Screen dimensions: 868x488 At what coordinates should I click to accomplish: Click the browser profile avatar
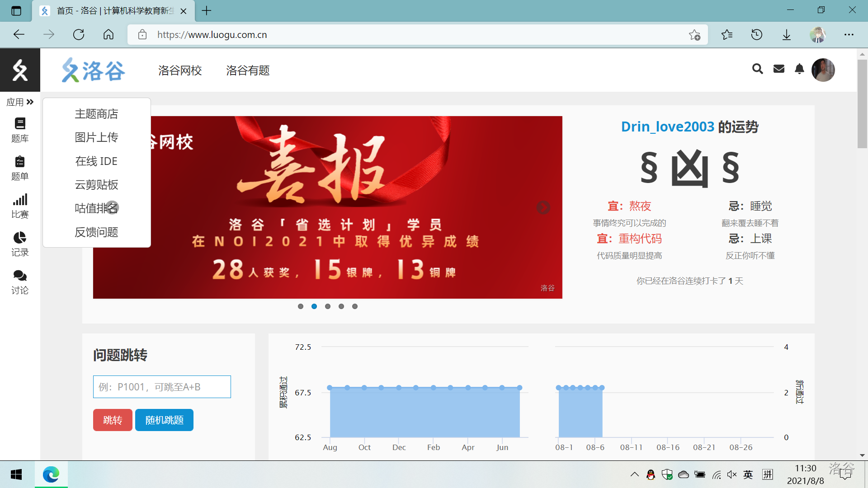pos(817,35)
